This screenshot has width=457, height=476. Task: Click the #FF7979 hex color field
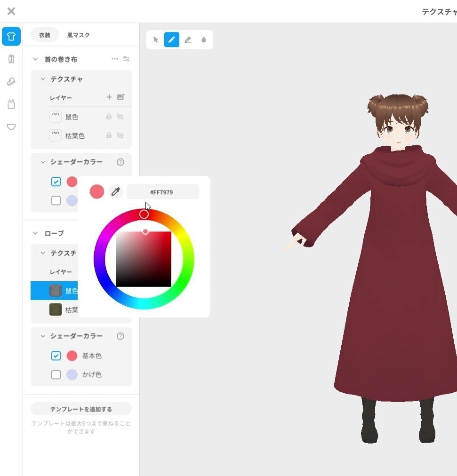[x=162, y=192]
